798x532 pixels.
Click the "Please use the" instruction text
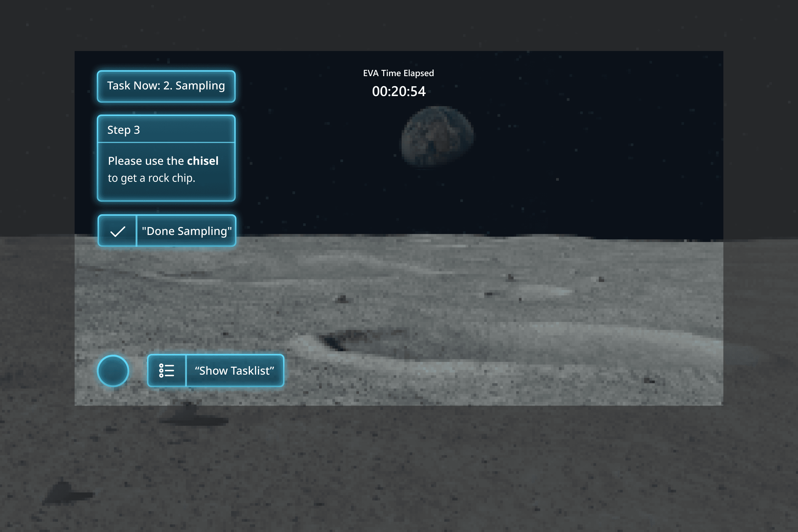click(x=146, y=161)
